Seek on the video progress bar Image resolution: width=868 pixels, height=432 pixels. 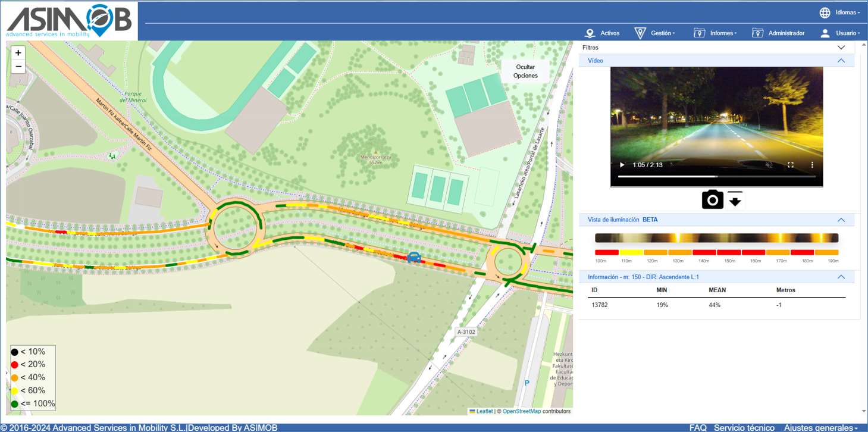point(716,177)
